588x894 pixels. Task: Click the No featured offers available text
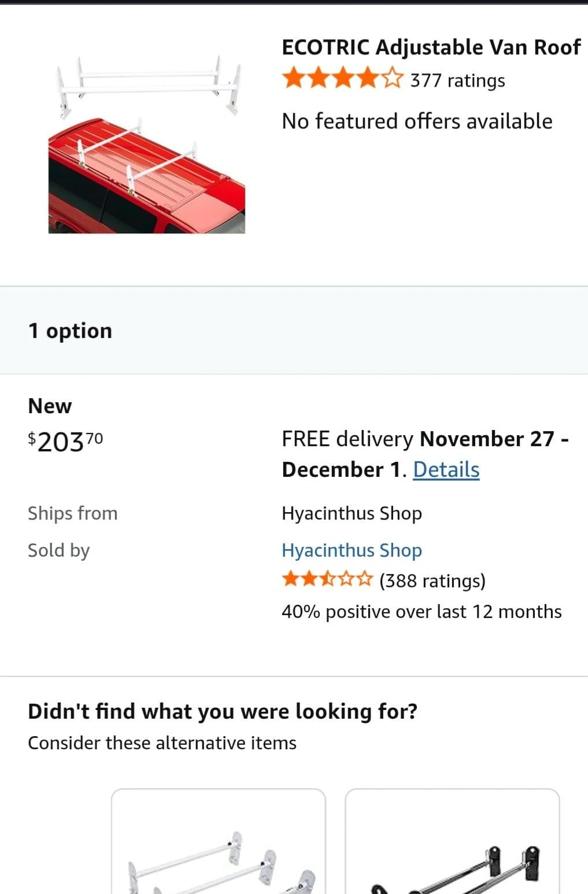pos(417,122)
